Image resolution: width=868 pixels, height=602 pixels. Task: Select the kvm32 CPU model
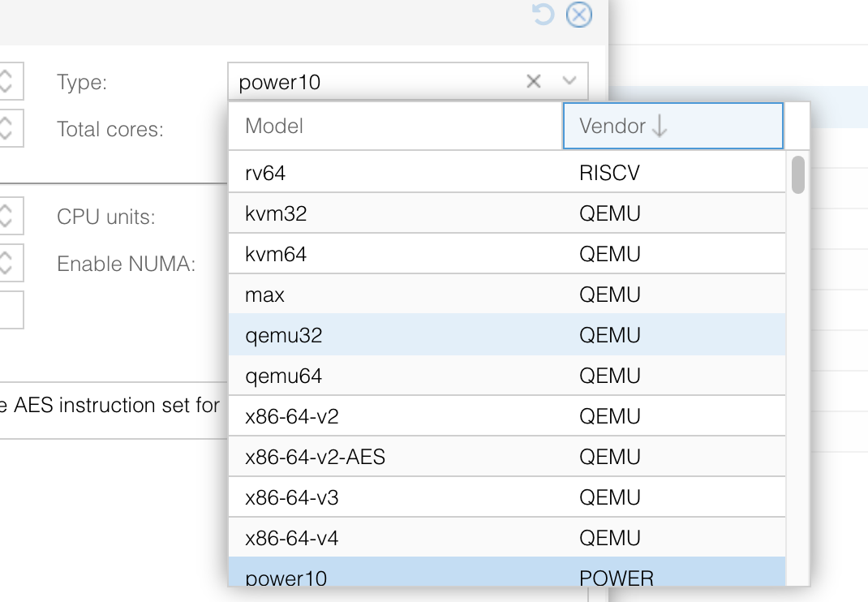pyautogui.click(x=507, y=213)
